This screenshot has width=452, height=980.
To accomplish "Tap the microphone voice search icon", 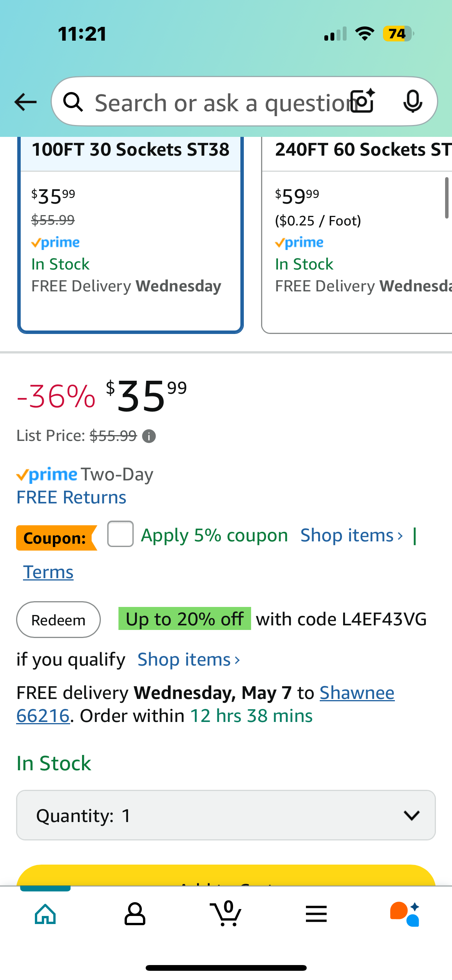I will pyautogui.click(x=413, y=102).
